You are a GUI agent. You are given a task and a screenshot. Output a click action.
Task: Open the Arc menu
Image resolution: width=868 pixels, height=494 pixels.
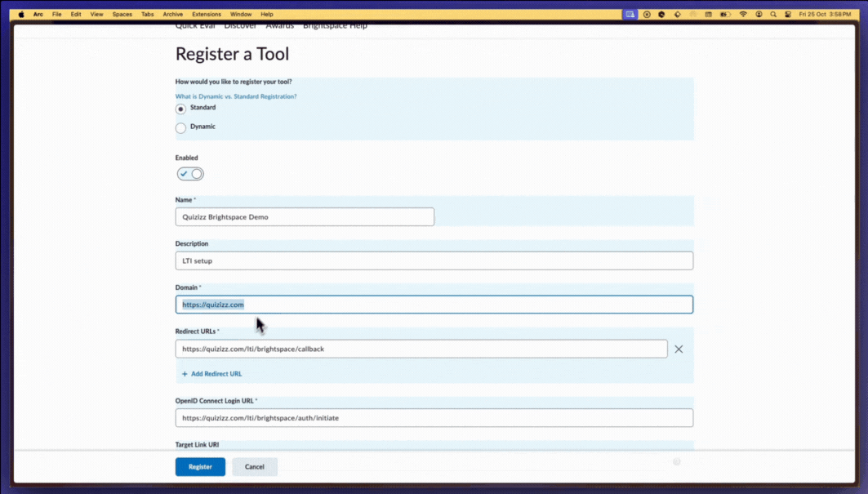[38, 15]
